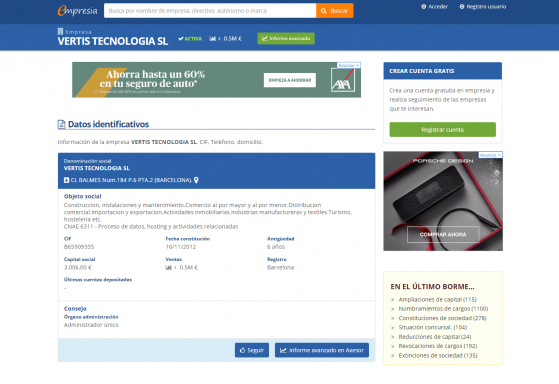Open the Anuncio dropdown on AXA banner

(349, 65)
